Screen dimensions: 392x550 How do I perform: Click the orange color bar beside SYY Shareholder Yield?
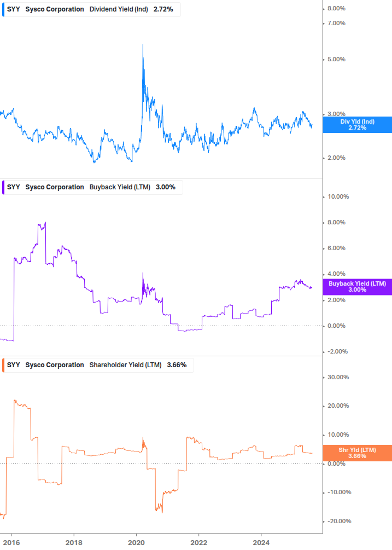pos(3,365)
